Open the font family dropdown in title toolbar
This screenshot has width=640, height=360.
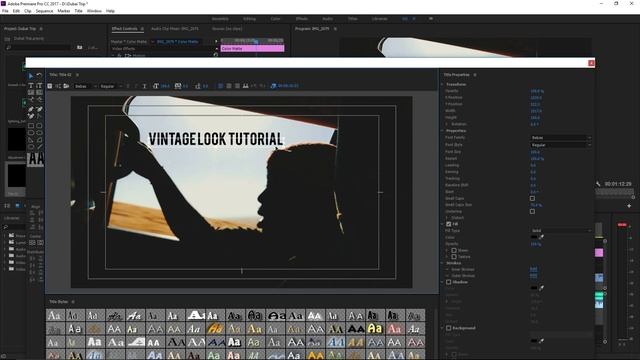tap(86, 86)
